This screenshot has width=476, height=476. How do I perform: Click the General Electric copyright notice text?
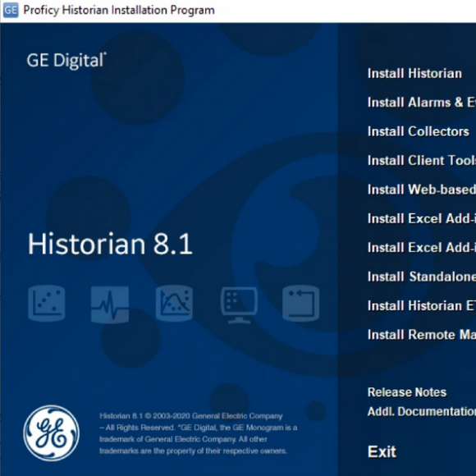pyautogui.click(x=199, y=433)
